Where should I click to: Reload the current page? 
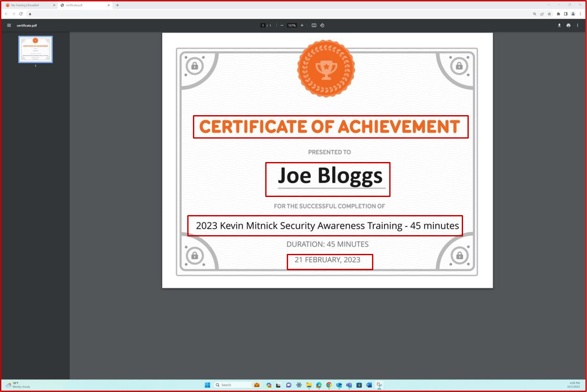point(21,14)
